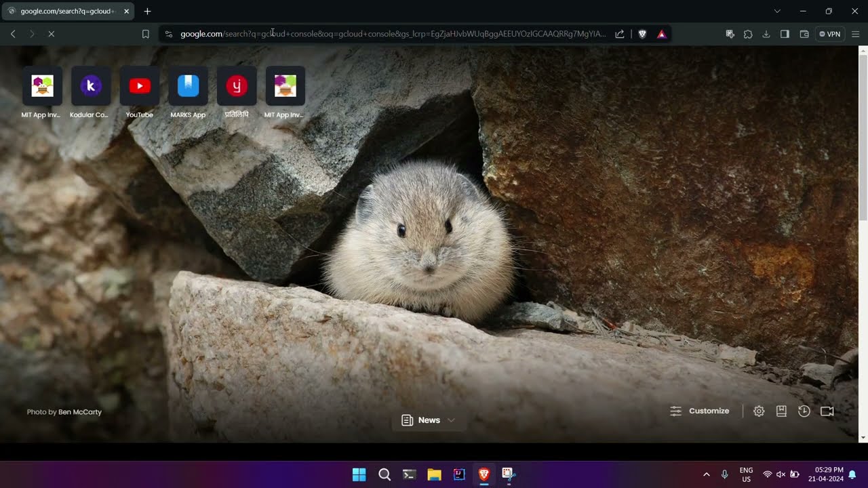The image size is (868, 488).
Task: Open settings gear icon on new tab page
Action: tap(759, 411)
